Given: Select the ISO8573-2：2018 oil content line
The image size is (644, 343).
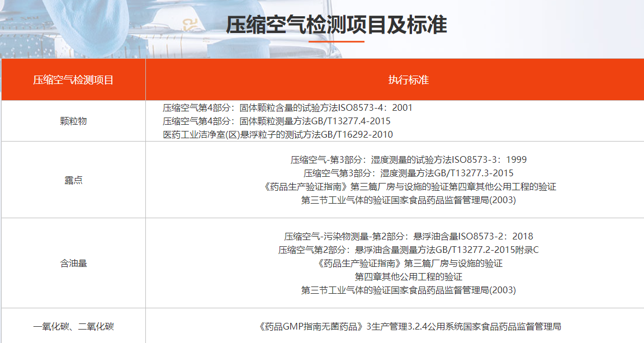Looking at the screenshot, I should (408, 236).
